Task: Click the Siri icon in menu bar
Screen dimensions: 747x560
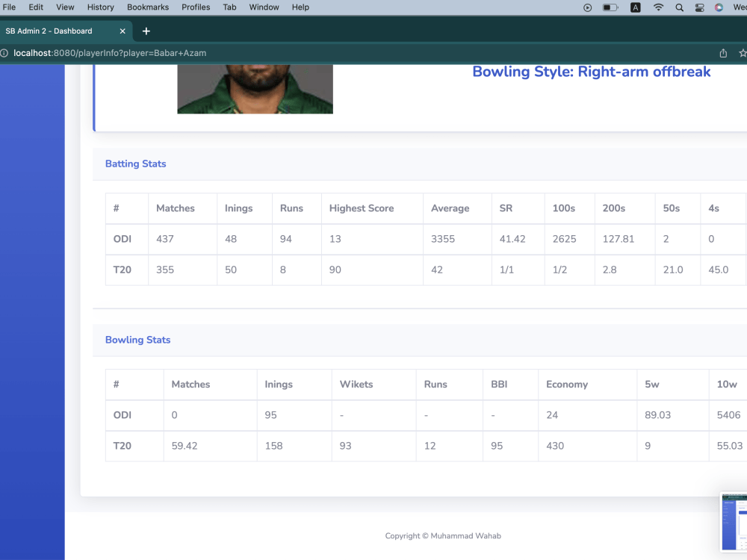Action: point(719,7)
